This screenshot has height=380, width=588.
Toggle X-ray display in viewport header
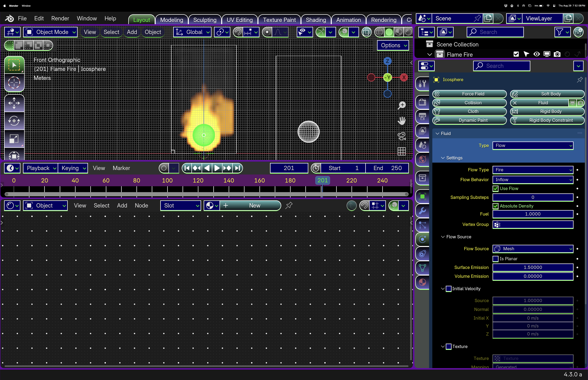pyautogui.click(x=367, y=32)
